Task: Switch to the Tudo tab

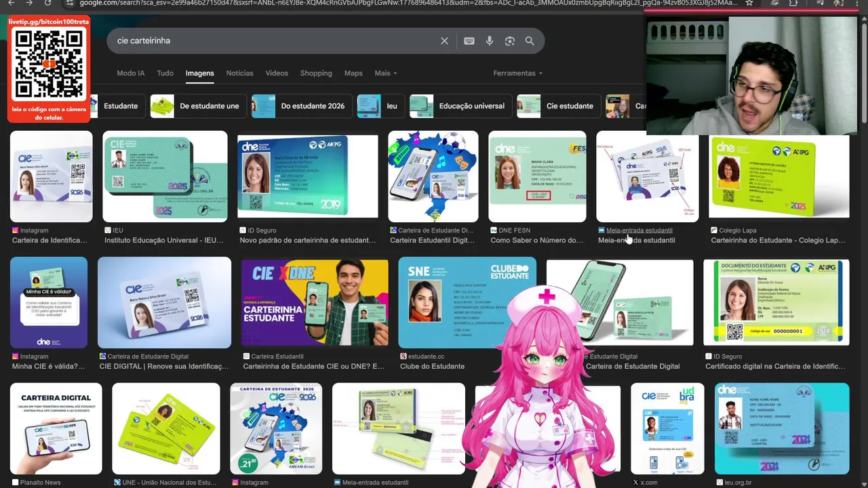Action: point(165,73)
